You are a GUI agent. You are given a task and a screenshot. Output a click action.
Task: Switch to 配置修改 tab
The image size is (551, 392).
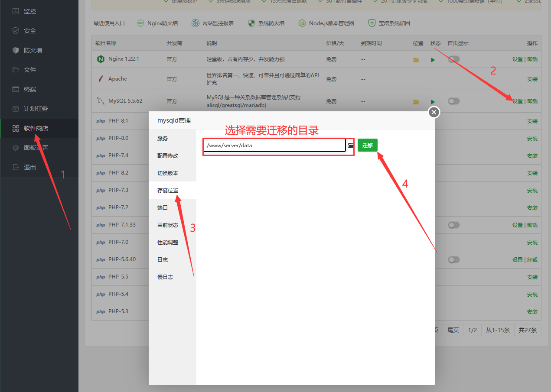(x=173, y=156)
